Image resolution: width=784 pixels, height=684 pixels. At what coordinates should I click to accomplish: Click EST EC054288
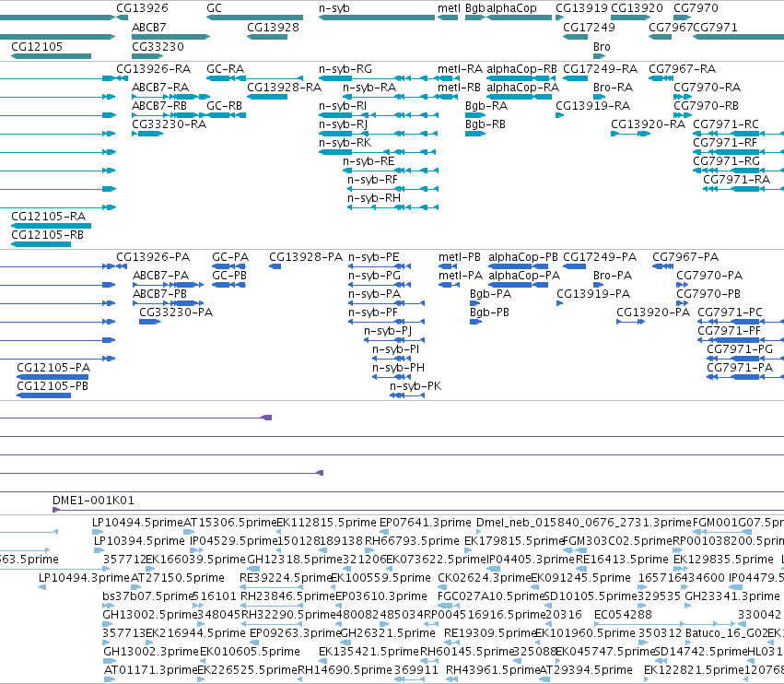click(664, 624)
